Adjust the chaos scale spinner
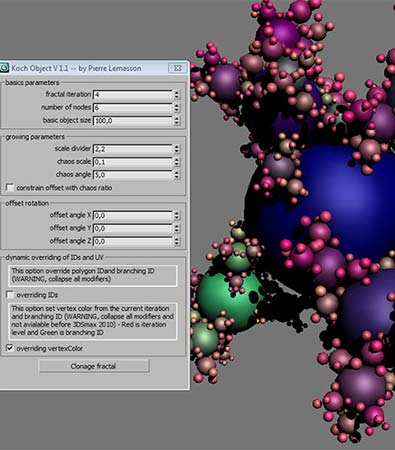The height and width of the screenshot is (450, 395). [177, 162]
